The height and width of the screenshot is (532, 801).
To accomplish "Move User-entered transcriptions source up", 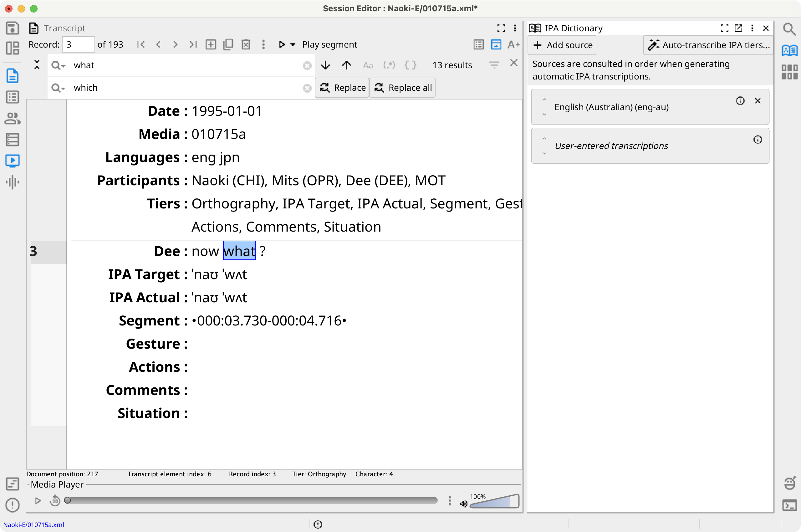I will 544,138.
